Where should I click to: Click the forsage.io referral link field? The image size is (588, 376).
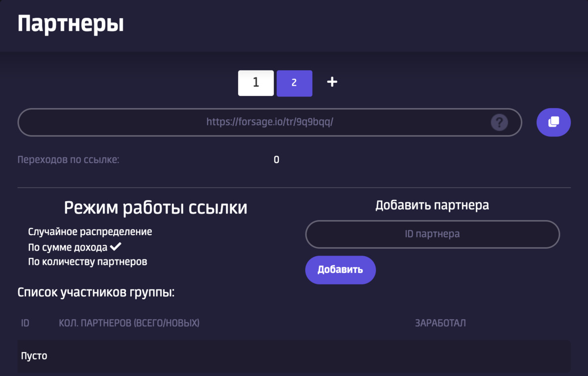click(x=270, y=122)
